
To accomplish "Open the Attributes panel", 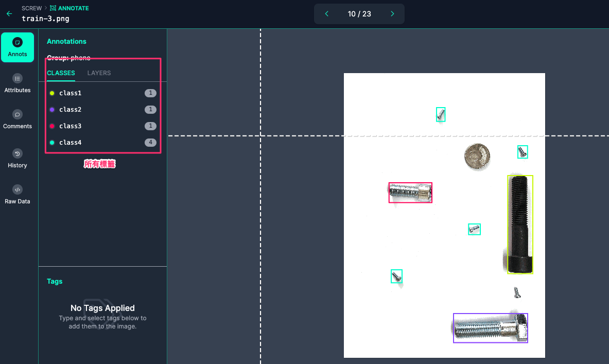I will pos(18,83).
